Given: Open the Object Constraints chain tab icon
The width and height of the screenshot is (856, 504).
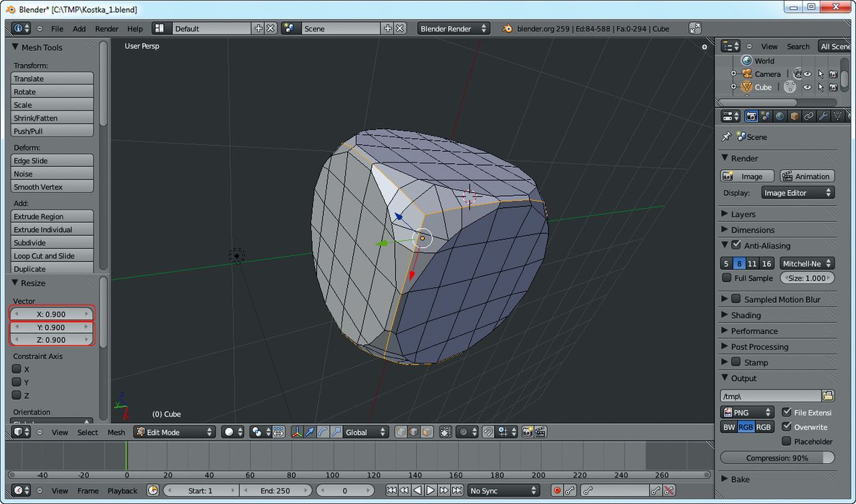Looking at the screenshot, I should pyautogui.click(x=809, y=116).
